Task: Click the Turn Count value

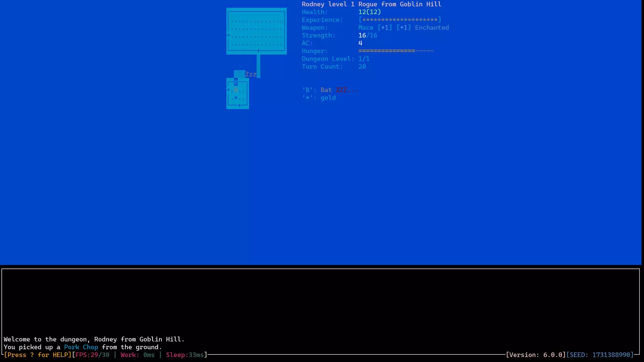Action: tap(362, 66)
